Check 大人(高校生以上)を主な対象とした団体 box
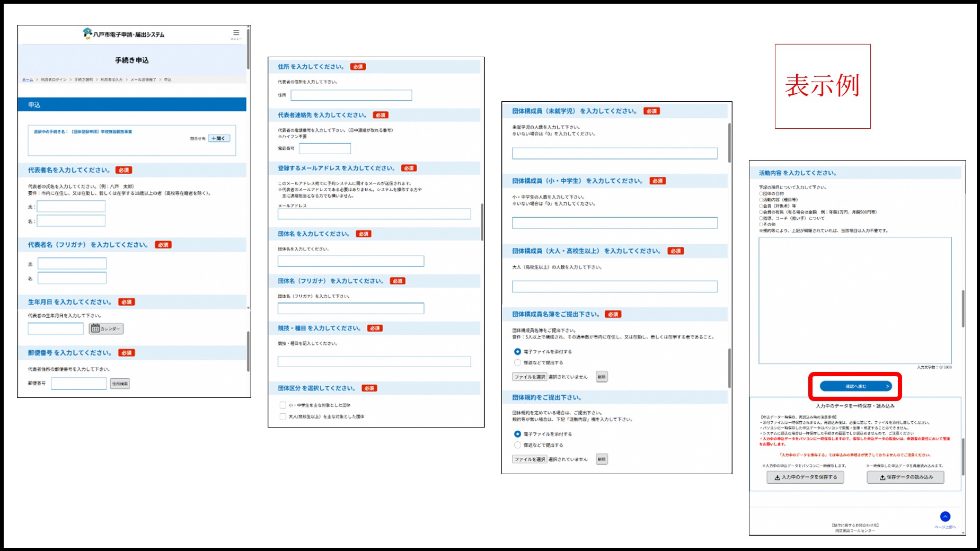 tap(283, 417)
